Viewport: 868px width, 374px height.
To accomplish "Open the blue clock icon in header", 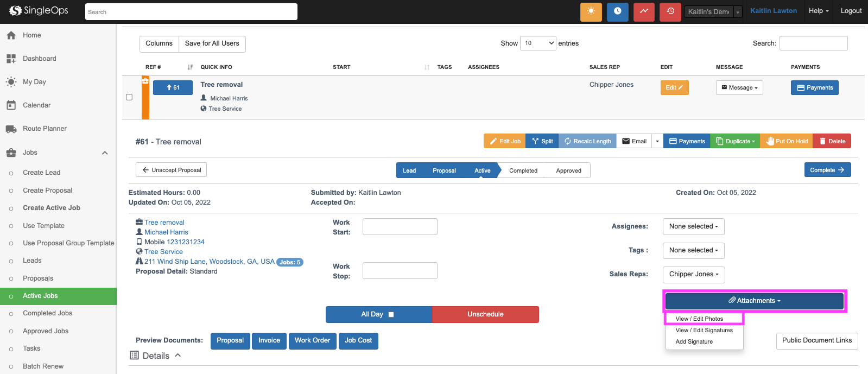I will click(617, 11).
